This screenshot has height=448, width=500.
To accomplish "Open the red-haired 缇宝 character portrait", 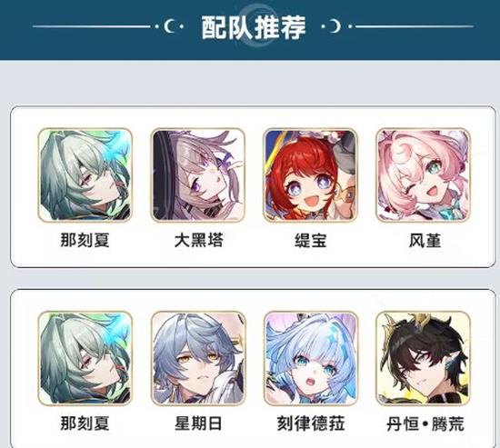I will click(311, 175).
